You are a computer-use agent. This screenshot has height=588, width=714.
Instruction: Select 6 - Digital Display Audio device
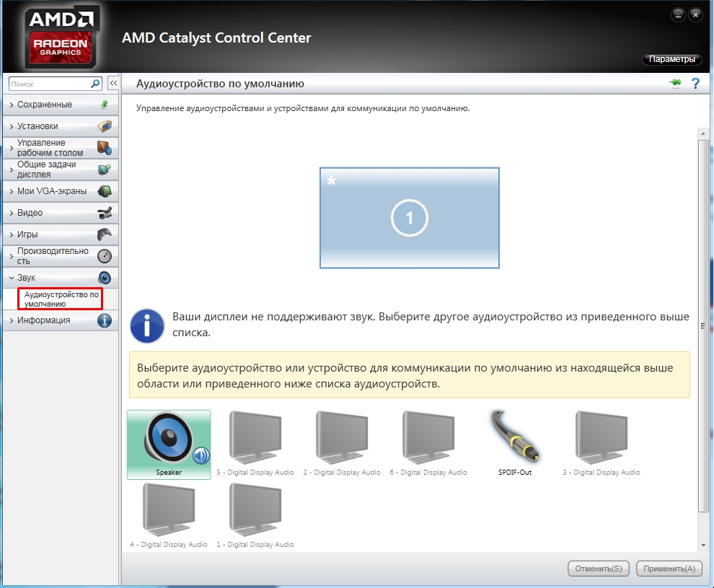pyautogui.click(x=428, y=444)
